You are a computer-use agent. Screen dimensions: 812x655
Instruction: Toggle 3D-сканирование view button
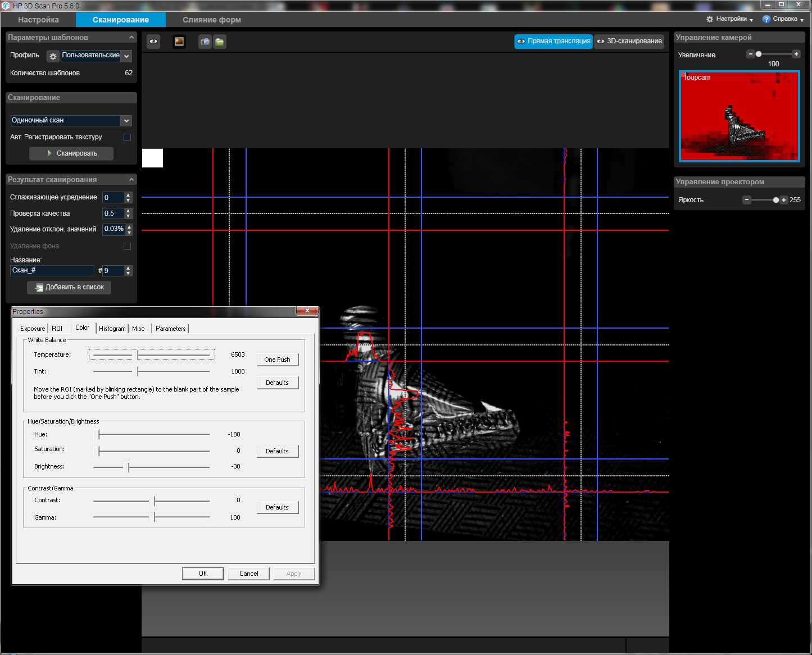coord(629,41)
